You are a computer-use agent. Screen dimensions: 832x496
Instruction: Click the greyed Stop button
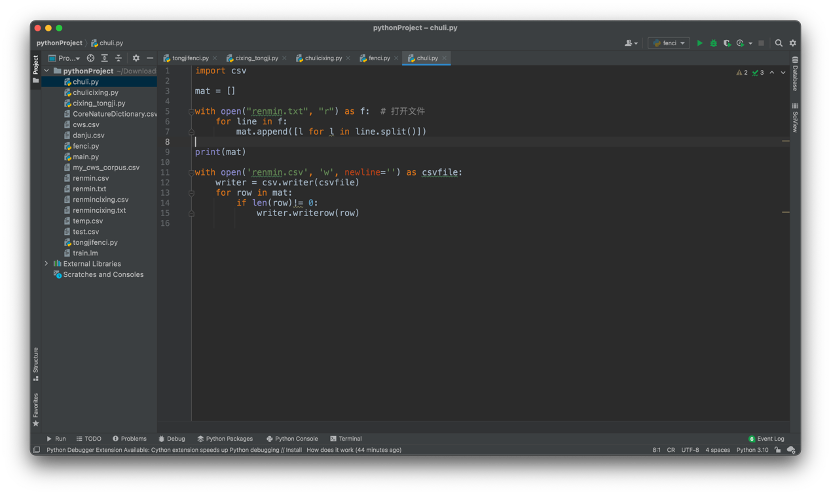tap(761, 43)
